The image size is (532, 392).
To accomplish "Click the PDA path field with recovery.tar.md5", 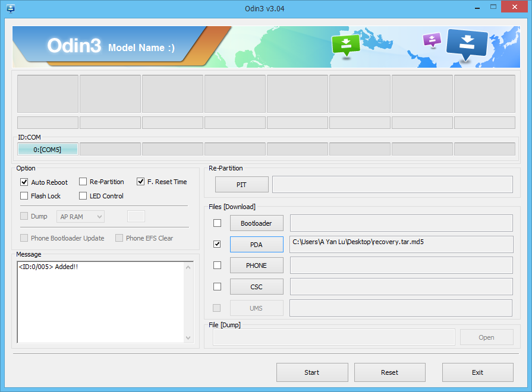I will tap(401, 245).
